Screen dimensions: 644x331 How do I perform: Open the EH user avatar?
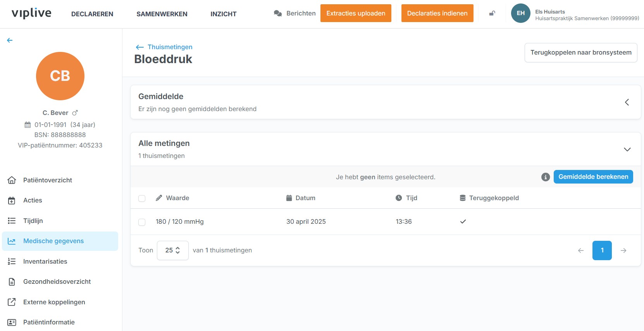(x=521, y=13)
